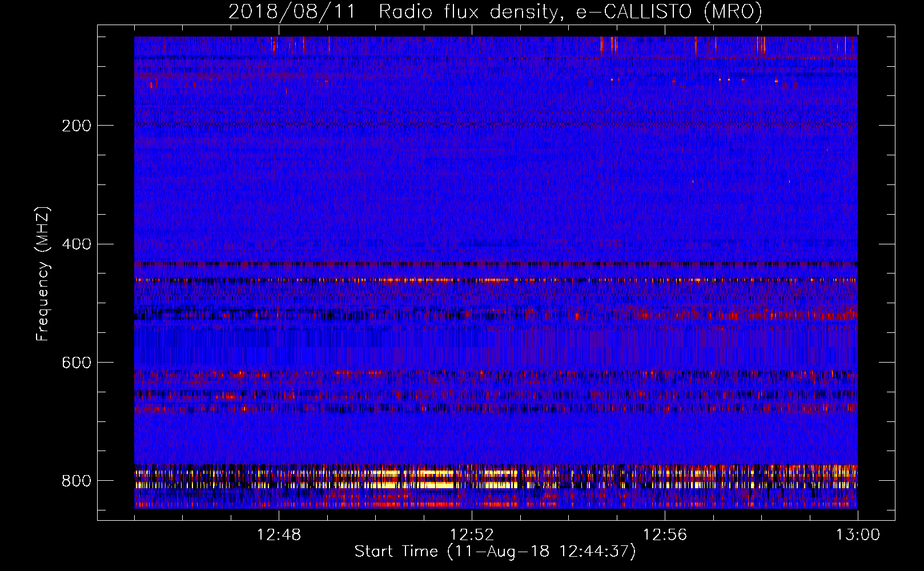Click the 'Frequency (MHZ)' axis label
The image size is (924, 571).
[43, 274]
